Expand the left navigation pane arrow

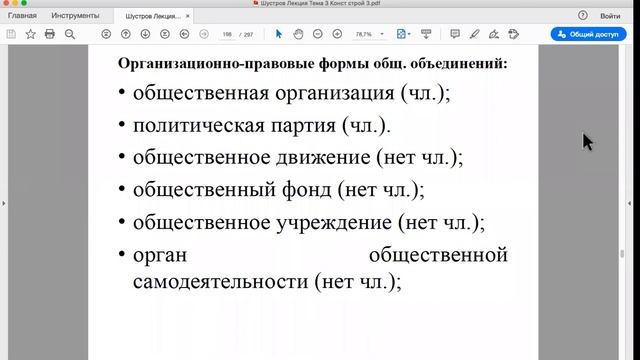[4, 203]
